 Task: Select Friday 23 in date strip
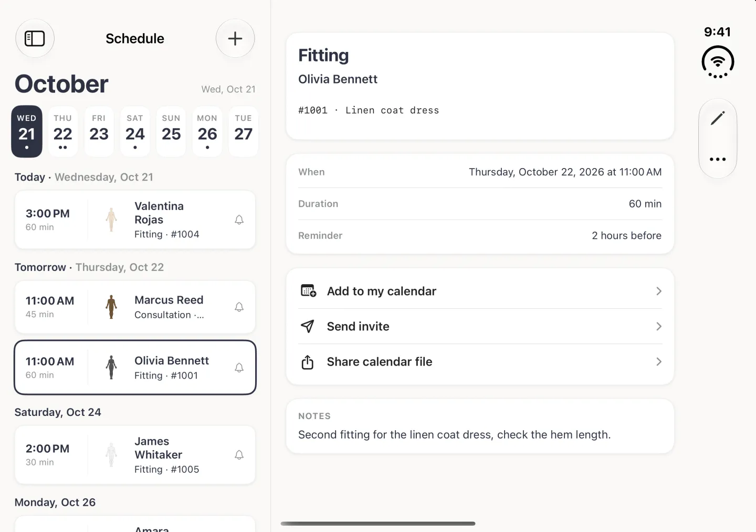(99, 132)
